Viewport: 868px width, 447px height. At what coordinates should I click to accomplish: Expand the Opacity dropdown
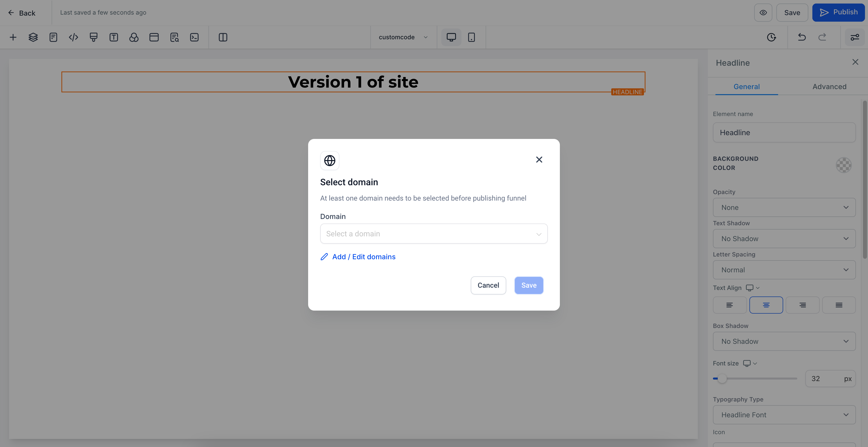click(784, 207)
